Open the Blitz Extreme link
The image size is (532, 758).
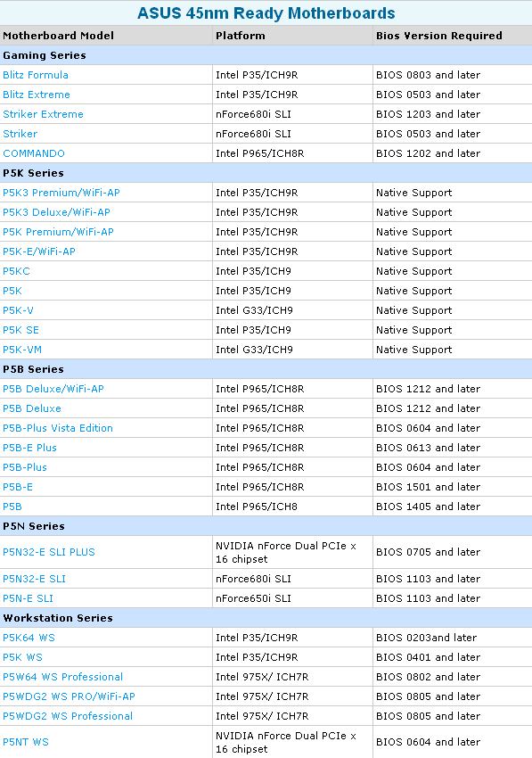(x=37, y=95)
